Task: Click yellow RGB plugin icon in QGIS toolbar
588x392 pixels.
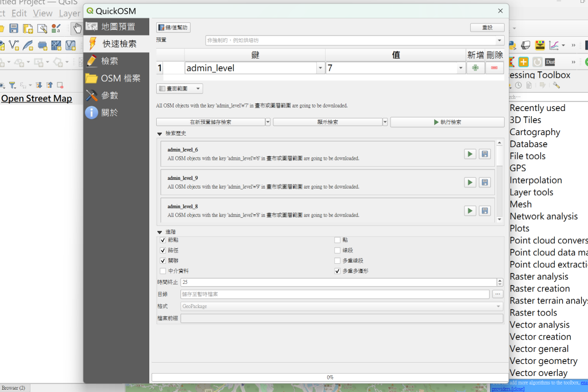Action: [540, 45]
